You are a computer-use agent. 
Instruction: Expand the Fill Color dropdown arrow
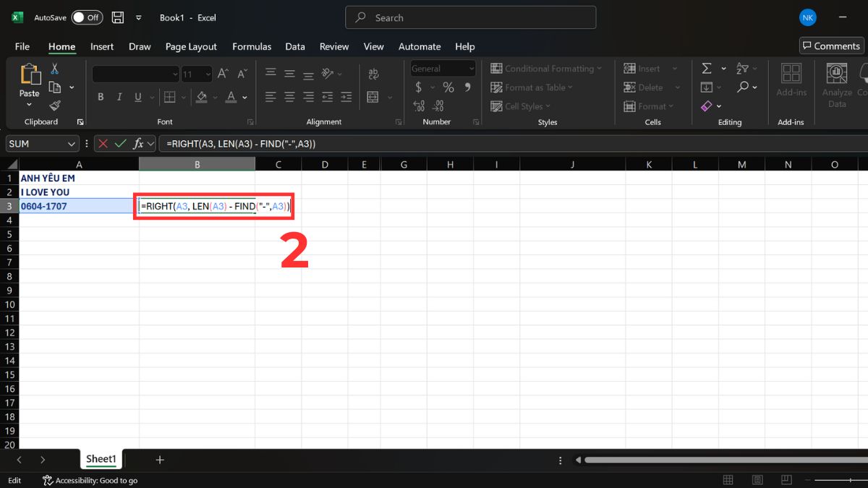pos(214,97)
